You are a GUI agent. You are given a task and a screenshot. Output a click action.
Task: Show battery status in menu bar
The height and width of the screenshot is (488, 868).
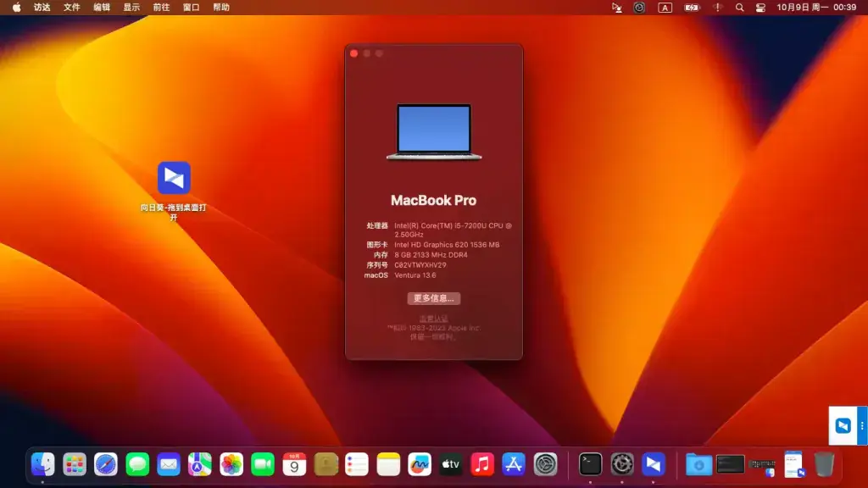point(692,7)
